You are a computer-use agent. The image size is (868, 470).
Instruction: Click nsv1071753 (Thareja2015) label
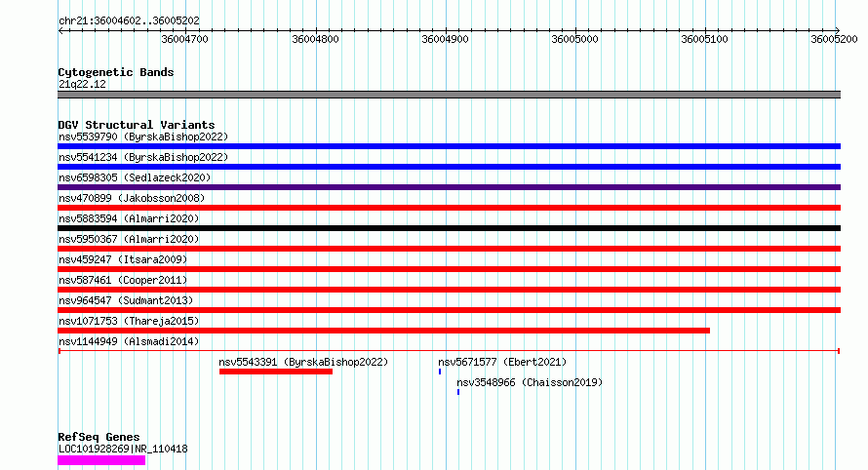(129, 321)
